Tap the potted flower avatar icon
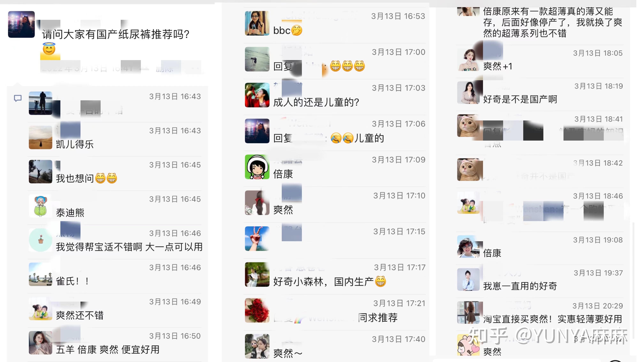The image size is (644, 362). (x=40, y=240)
